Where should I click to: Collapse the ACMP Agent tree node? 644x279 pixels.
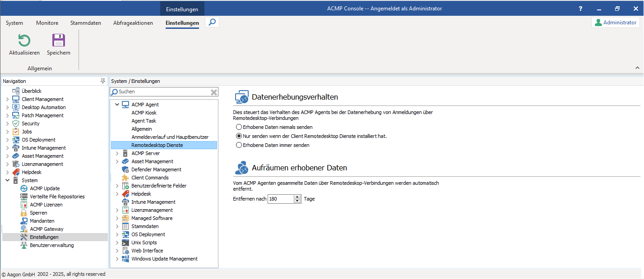[117, 105]
